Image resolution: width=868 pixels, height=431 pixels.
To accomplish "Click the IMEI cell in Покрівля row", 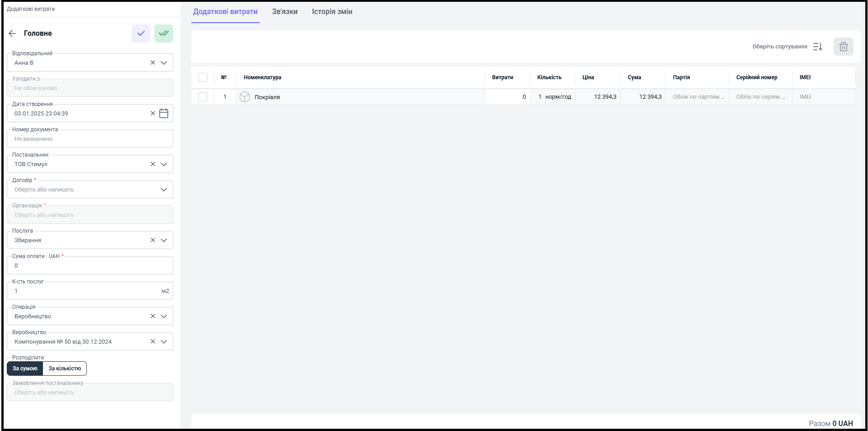I will click(x=824, y=97).
